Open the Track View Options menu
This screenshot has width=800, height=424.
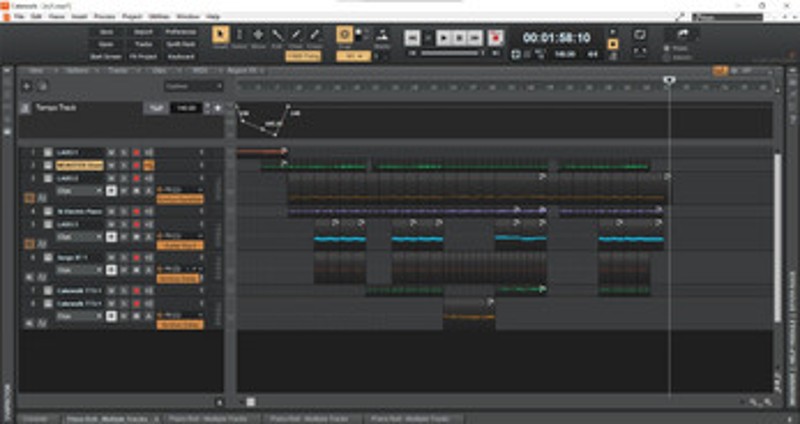click(78, 70)
